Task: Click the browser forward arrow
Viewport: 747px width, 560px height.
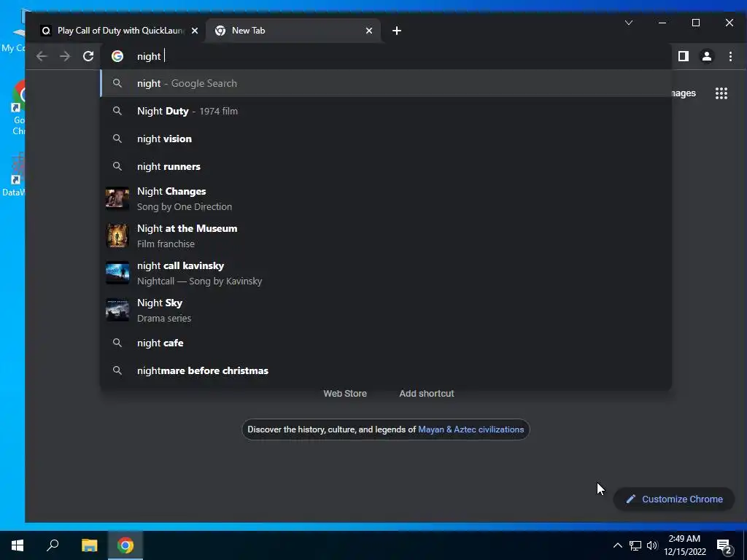Action: click(x=65, y=56)
